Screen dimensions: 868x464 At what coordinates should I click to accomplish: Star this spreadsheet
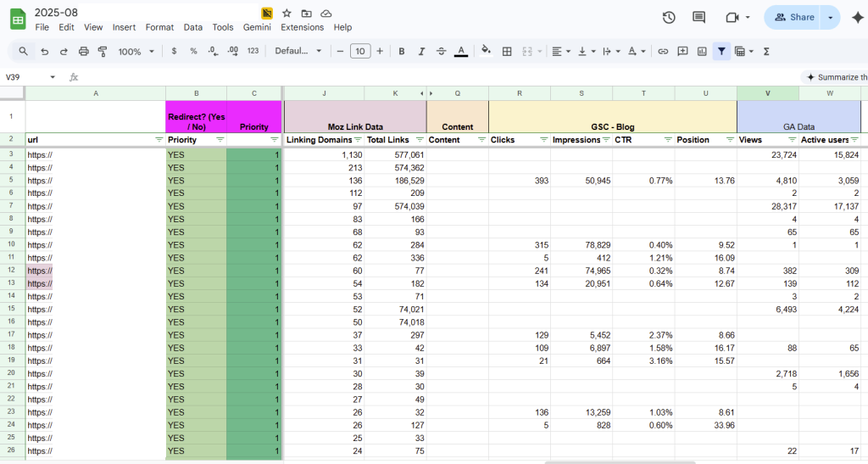point(287,14)
